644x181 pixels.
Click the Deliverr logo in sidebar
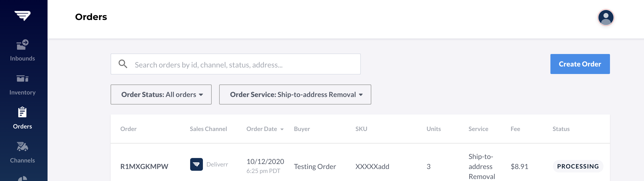23,16
